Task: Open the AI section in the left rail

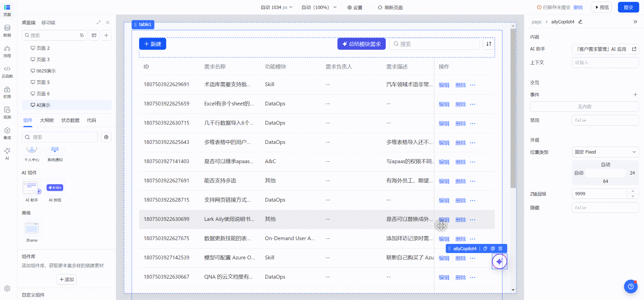Action: (7, 154)
